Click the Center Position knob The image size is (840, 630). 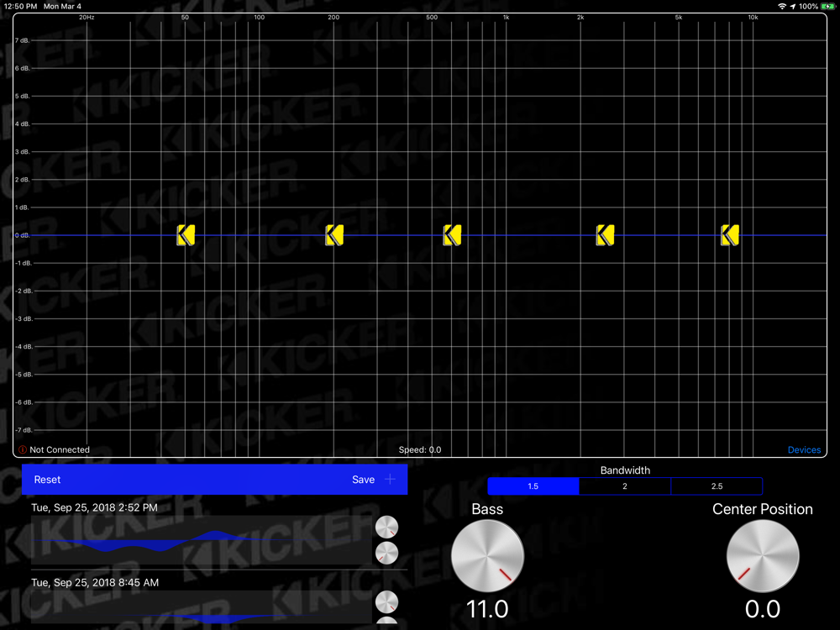(763, 556)
